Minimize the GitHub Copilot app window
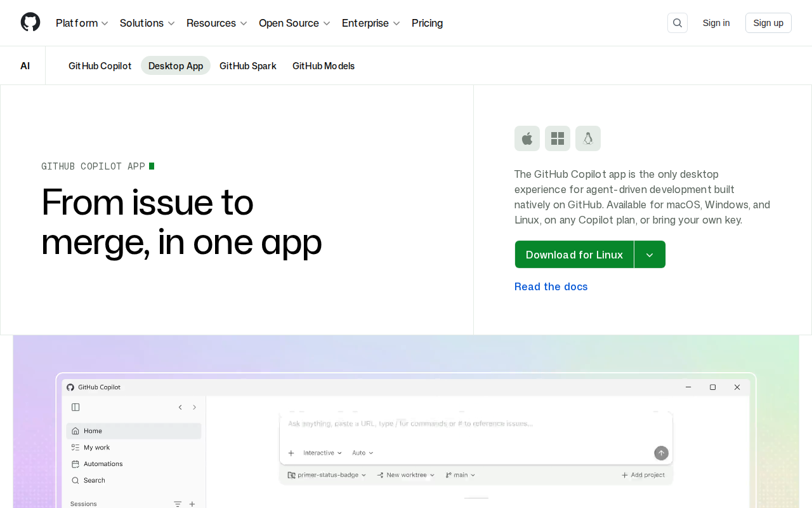Screen dimensions: 812x508 point(688,387)
